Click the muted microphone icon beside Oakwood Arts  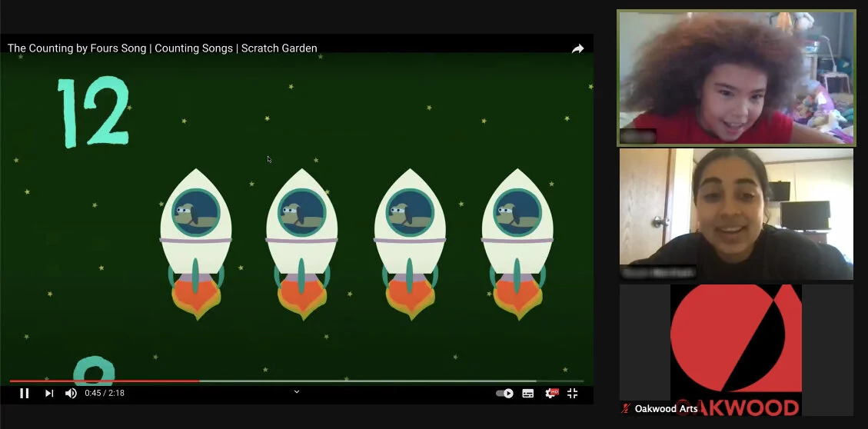pyautogui.click(x=626, y=409)
